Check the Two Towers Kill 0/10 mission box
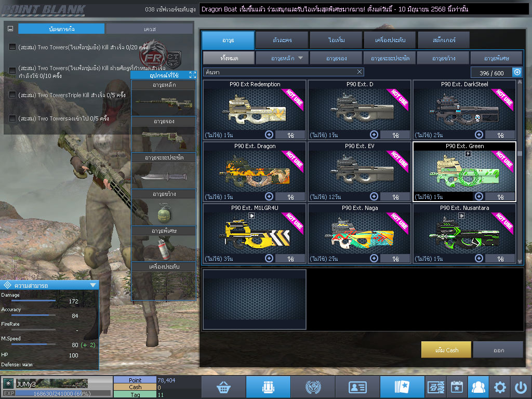 (12, 71)
